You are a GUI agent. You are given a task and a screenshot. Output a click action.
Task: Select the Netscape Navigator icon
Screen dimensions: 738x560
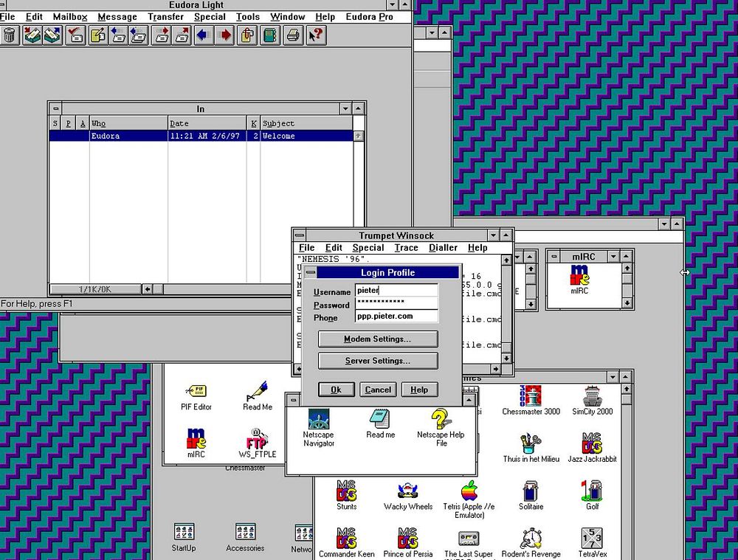[319, 427]
